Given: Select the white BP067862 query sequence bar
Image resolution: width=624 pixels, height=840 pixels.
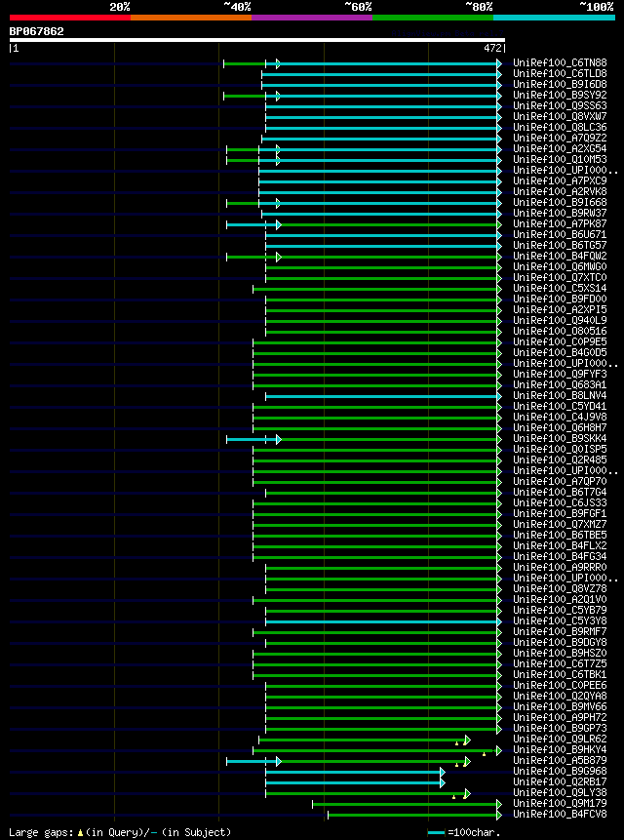Looking at the screenshot, I should coord(257,40).
